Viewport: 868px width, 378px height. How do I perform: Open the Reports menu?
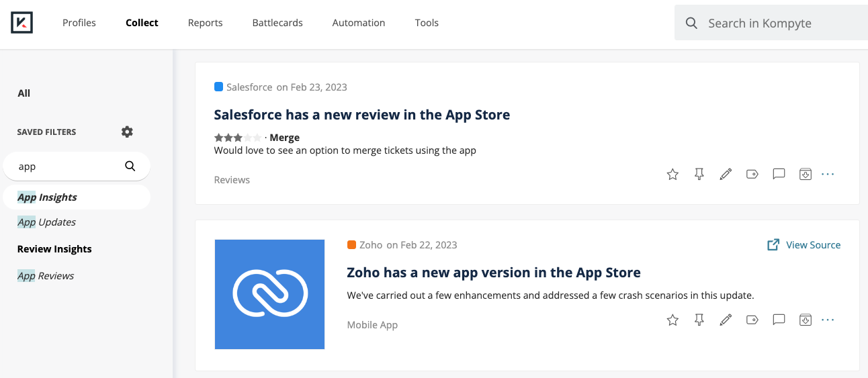pyautogui.click(x=205, y=23)
